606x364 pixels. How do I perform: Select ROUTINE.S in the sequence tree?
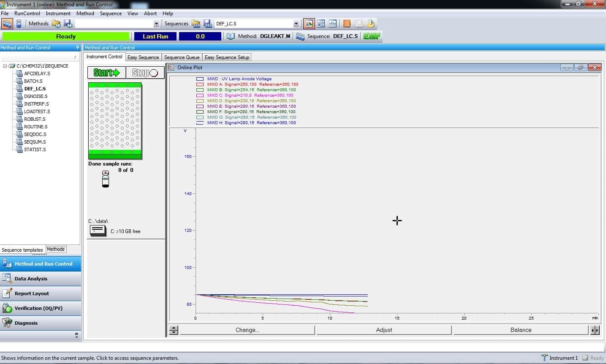(35, 127)
